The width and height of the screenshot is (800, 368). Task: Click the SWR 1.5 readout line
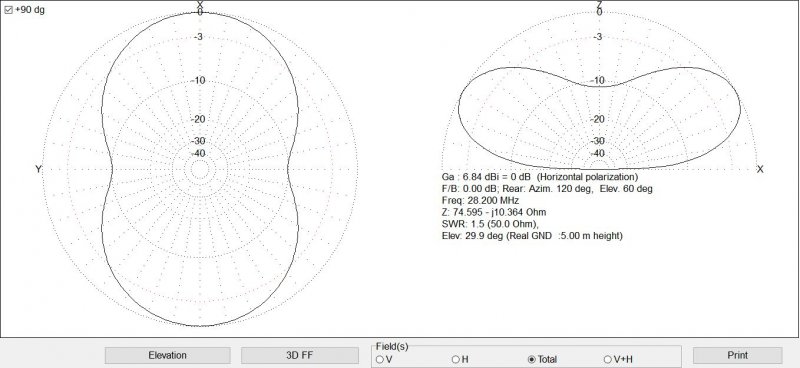490,224
